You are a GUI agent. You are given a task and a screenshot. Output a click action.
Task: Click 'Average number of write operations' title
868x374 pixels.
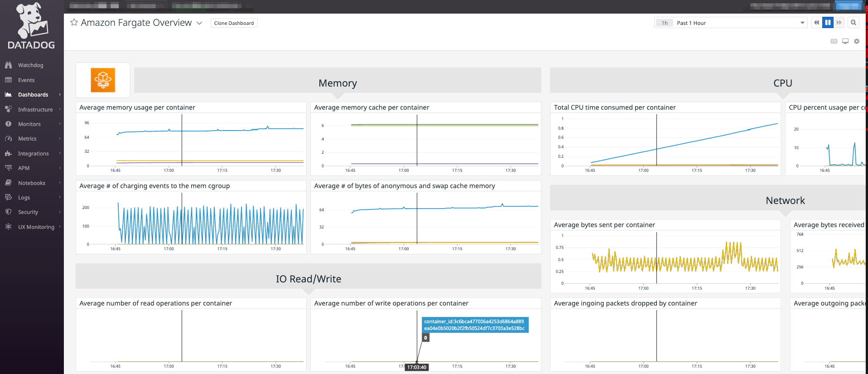click(x=391, y=303)
